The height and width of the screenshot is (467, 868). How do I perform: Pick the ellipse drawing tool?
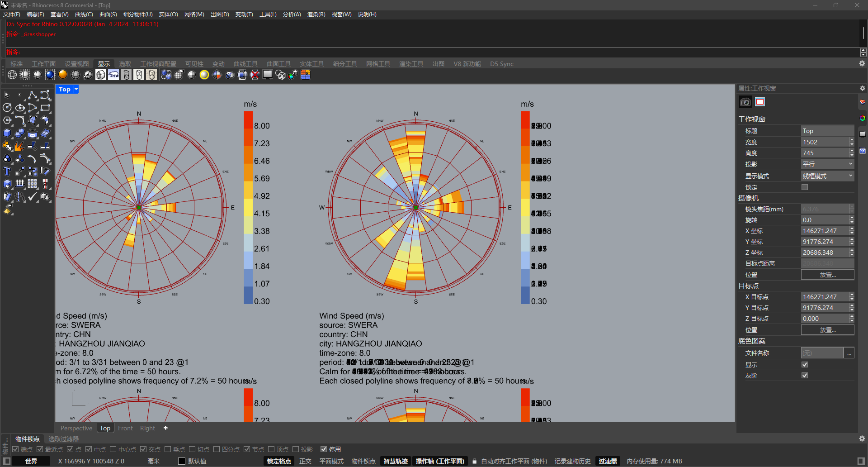coord(20,108)
